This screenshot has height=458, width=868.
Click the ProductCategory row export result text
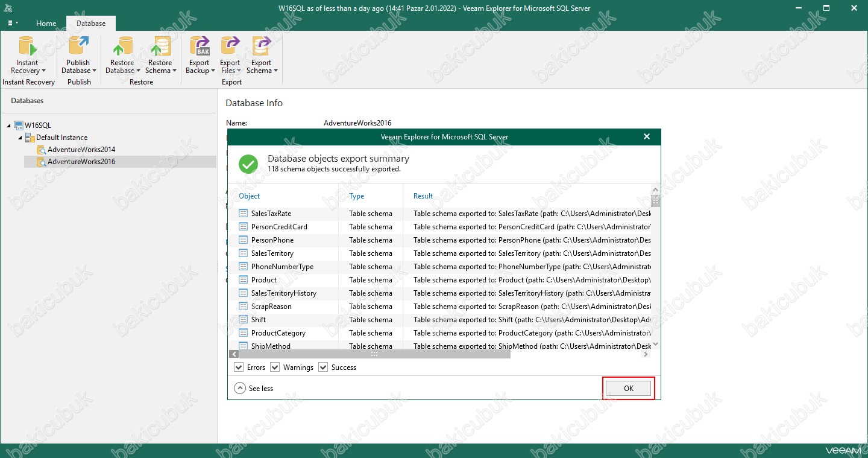coord(532,333)
